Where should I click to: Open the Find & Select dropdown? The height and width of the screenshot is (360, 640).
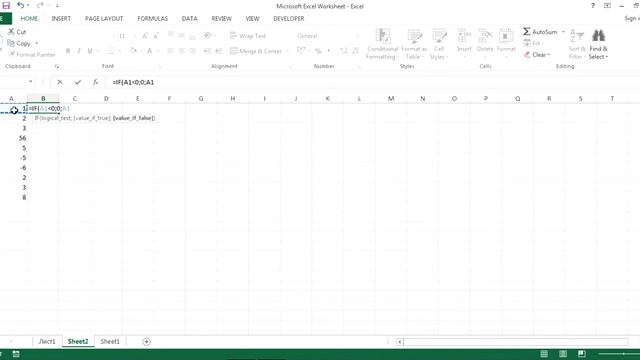click(598, 45)
